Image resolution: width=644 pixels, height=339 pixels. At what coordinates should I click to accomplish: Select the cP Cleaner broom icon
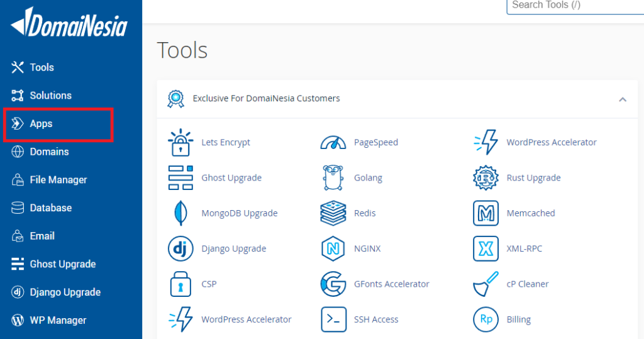[x=486, y=284]
